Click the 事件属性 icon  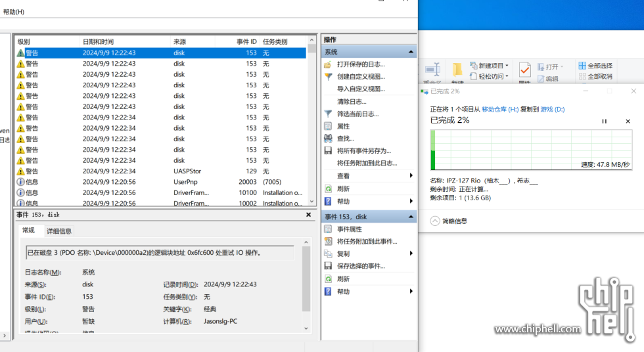[x=328, y=229]
